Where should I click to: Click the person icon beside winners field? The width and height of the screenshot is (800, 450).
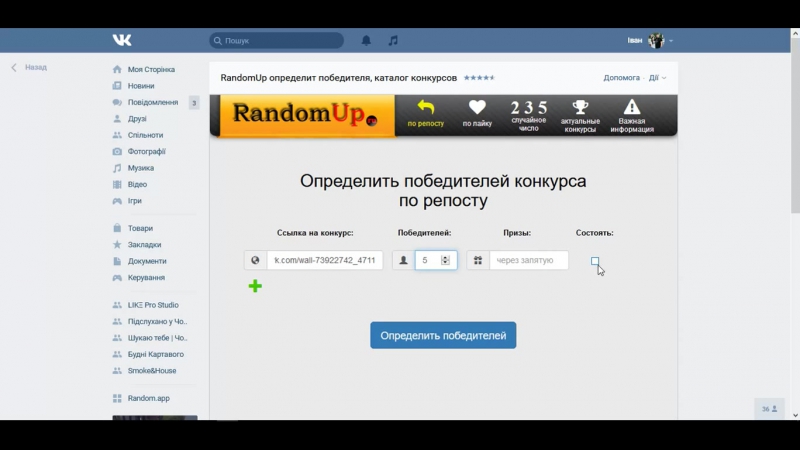[403, 260]
